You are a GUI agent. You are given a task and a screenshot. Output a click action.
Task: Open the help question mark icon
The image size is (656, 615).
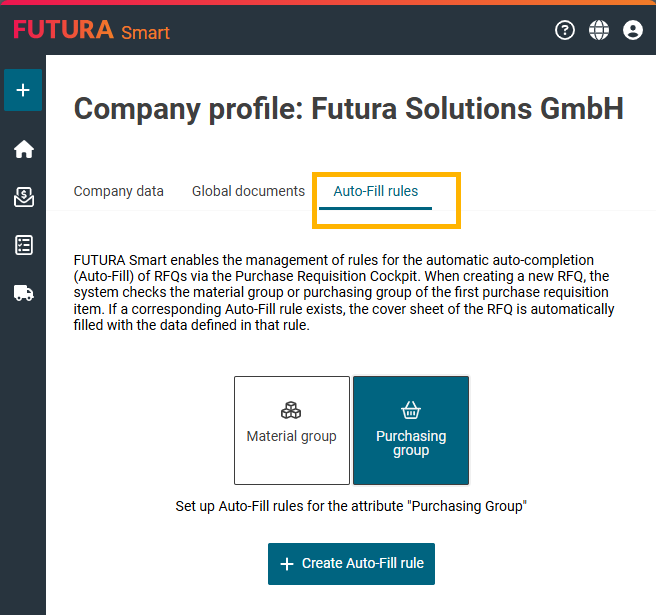click(x=565, y=30)
